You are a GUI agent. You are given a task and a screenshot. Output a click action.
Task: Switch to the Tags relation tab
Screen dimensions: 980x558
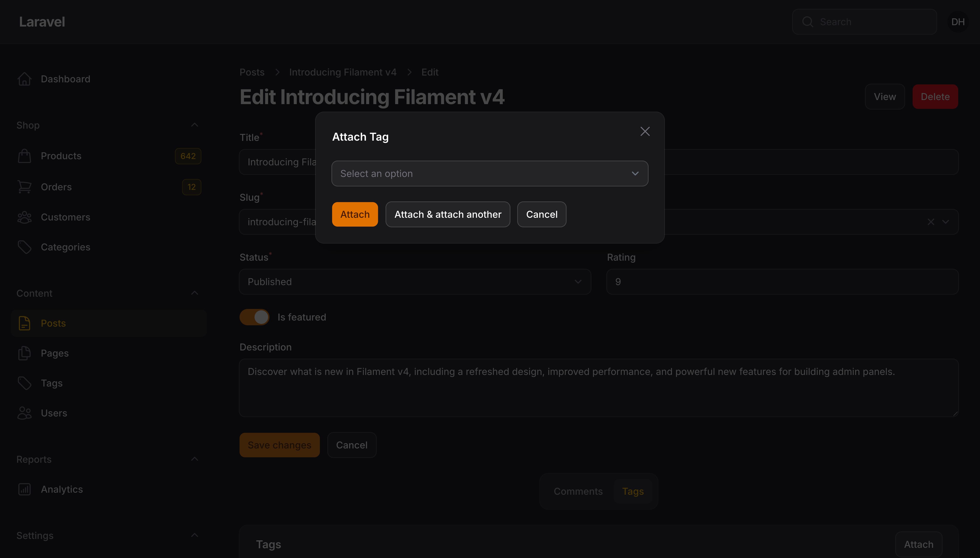click(633, 491)
